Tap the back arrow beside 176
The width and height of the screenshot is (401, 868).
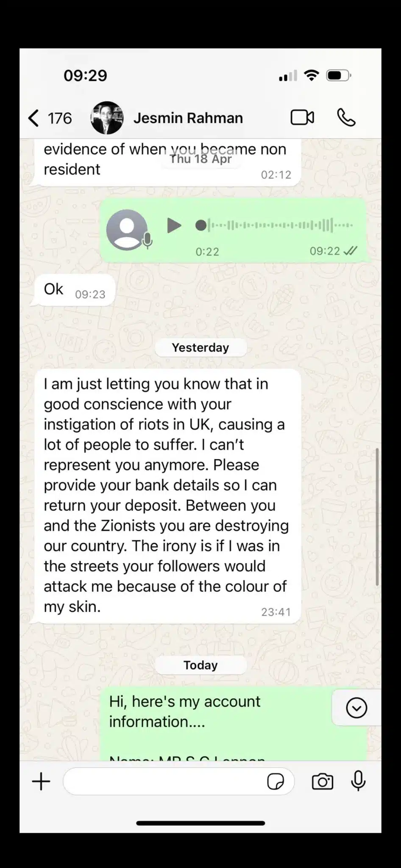point(34,118)
